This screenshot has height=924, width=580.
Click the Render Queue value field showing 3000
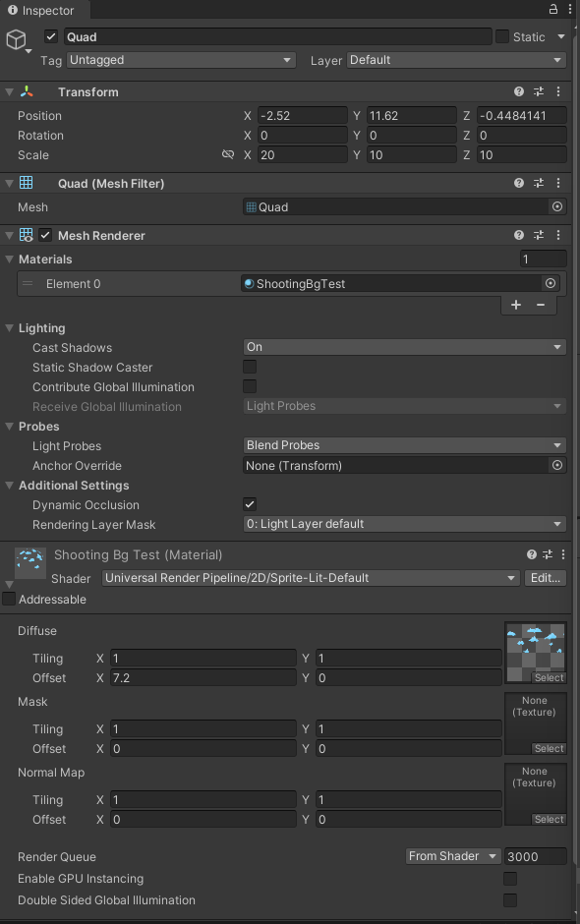pos(536,856)
